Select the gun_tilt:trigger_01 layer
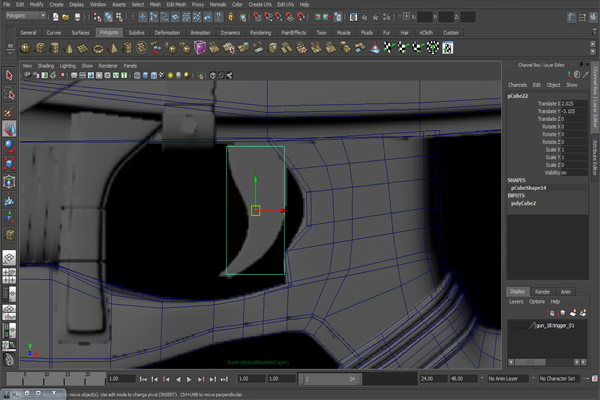Screen dimensions: 600x400 click(555, 326)
